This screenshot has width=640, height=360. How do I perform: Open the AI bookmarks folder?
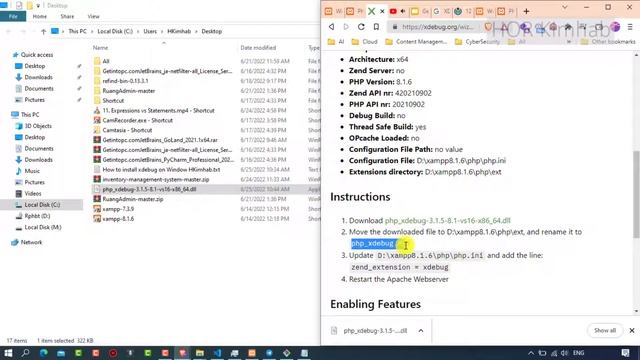tap(336, 42)
